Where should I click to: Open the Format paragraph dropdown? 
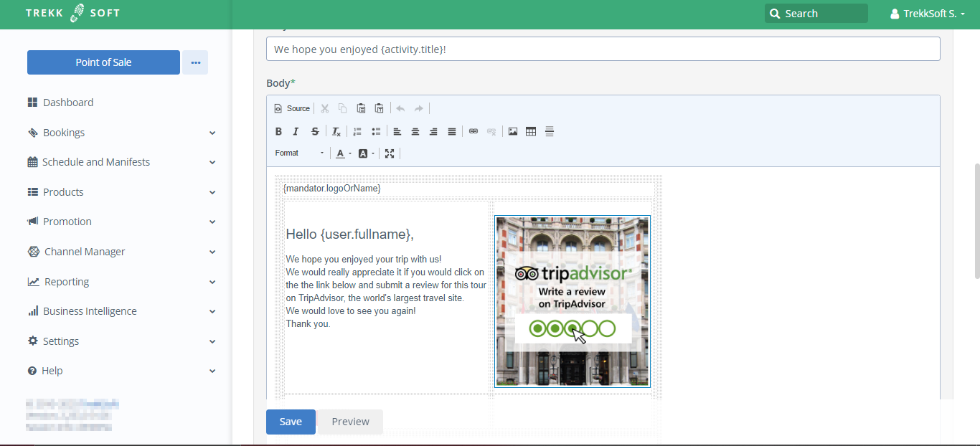pos(299,153)
